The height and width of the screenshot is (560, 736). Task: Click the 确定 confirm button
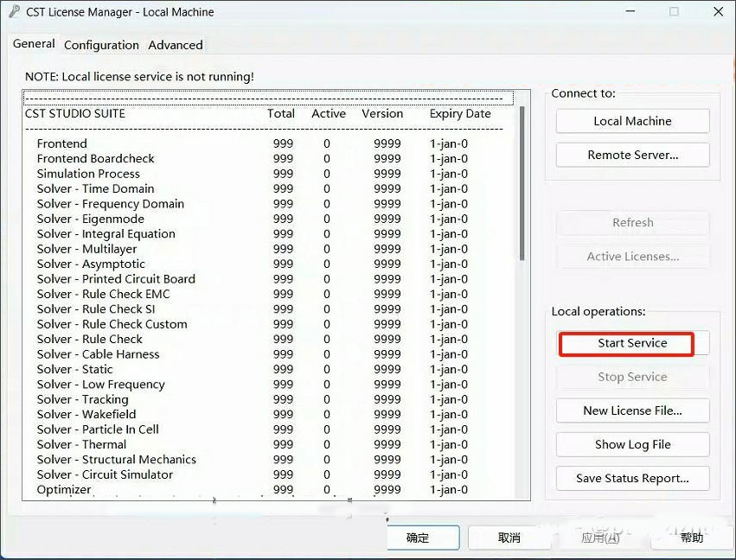tap(423, 538)
